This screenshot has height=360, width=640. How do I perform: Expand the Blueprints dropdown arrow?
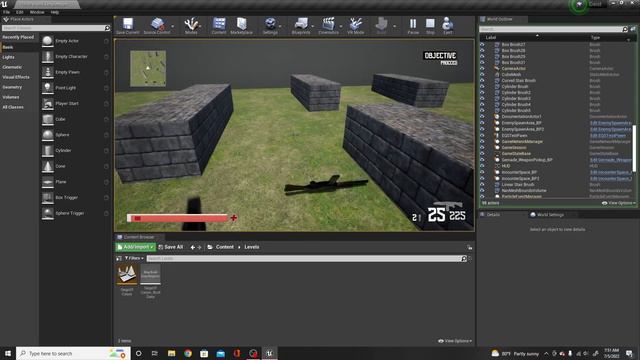(313, 27)
